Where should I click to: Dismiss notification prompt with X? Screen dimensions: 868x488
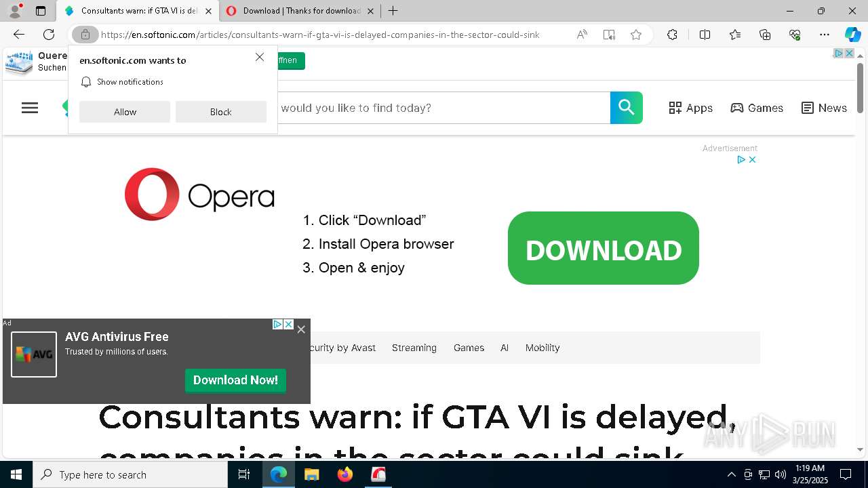point(260,58)
